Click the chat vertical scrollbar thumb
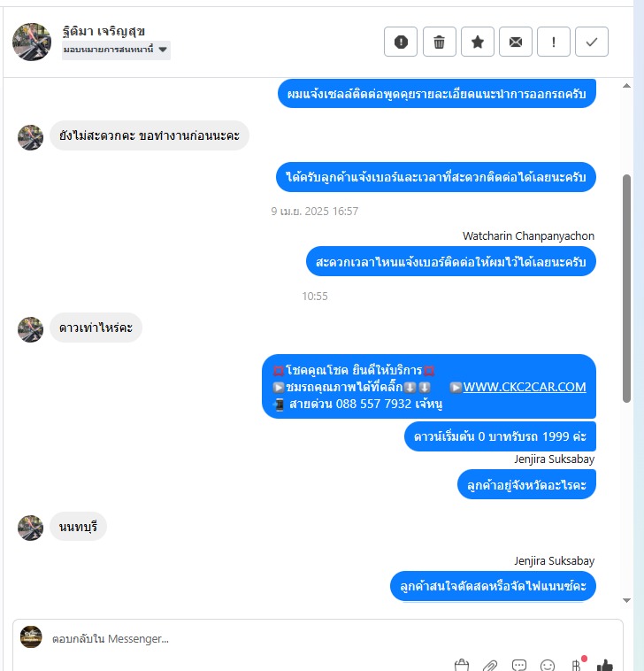Image resolution: width=644 pixels, height=671 pixels. point(626,288)
